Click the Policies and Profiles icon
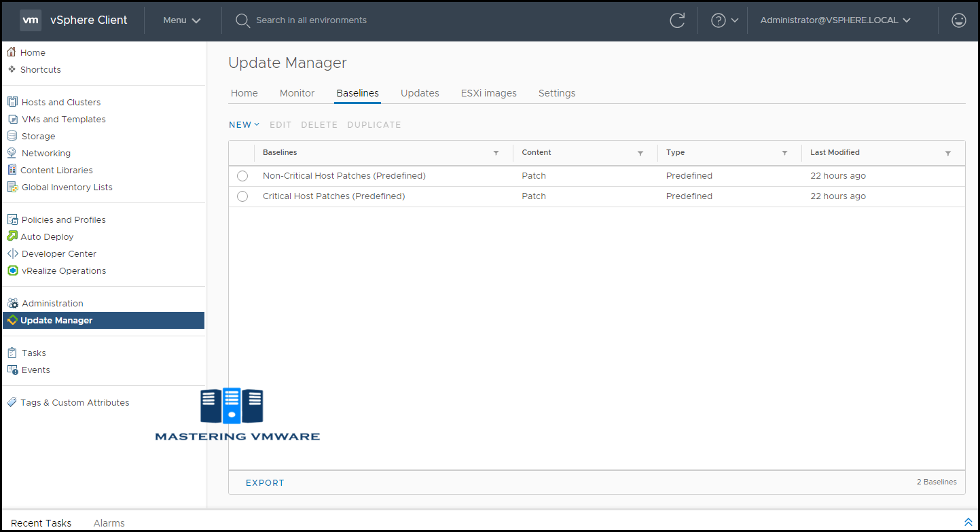980x532 pixels. coord(12,219)
